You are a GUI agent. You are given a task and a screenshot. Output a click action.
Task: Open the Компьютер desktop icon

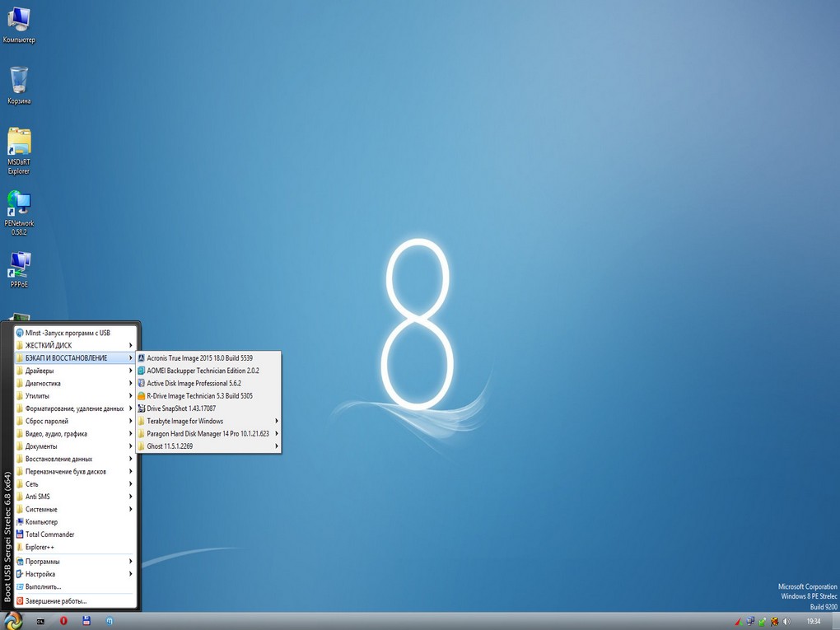[19, 26]
